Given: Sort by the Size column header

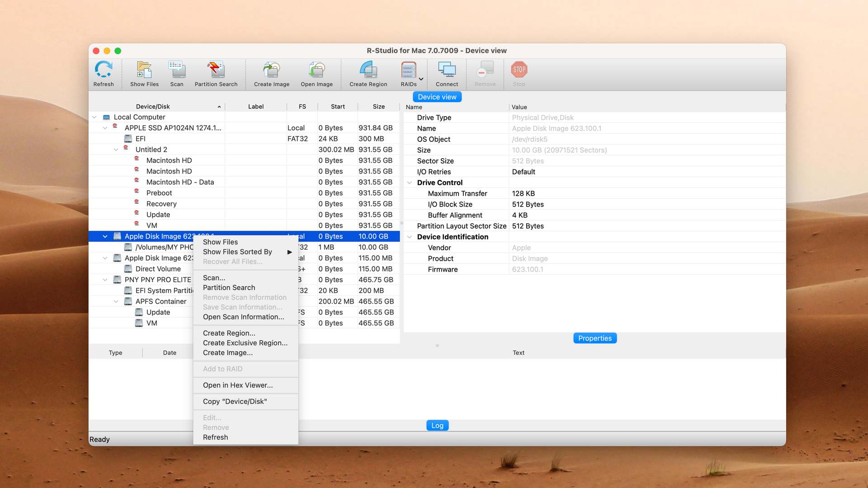Looking at the screenshot, I should click(x=379, y=107).
